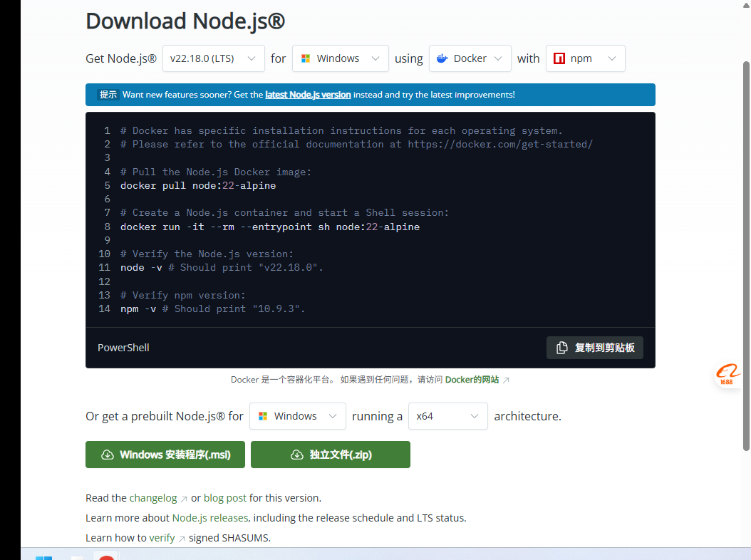Screen dimensions: 751x560
Task: Download the 独立文件(.zip) archive
Action: [x=331, y=455]
